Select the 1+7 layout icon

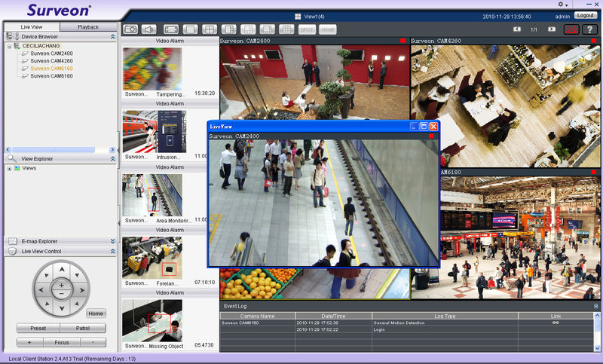coord(268,29)
